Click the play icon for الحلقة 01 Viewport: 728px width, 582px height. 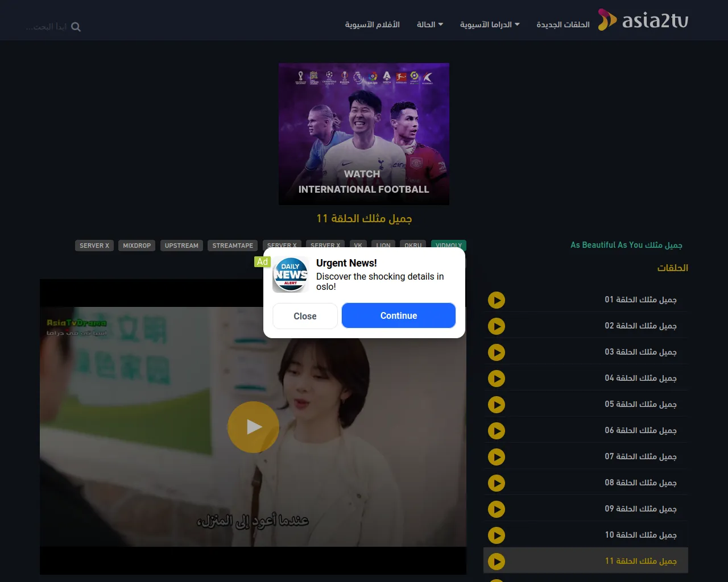pyautogui.click(x=497, y=300)
